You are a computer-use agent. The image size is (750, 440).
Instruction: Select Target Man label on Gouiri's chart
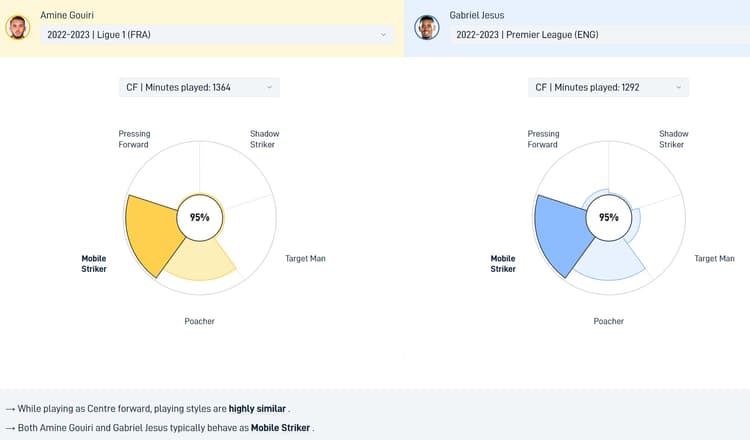coord(305,259)
